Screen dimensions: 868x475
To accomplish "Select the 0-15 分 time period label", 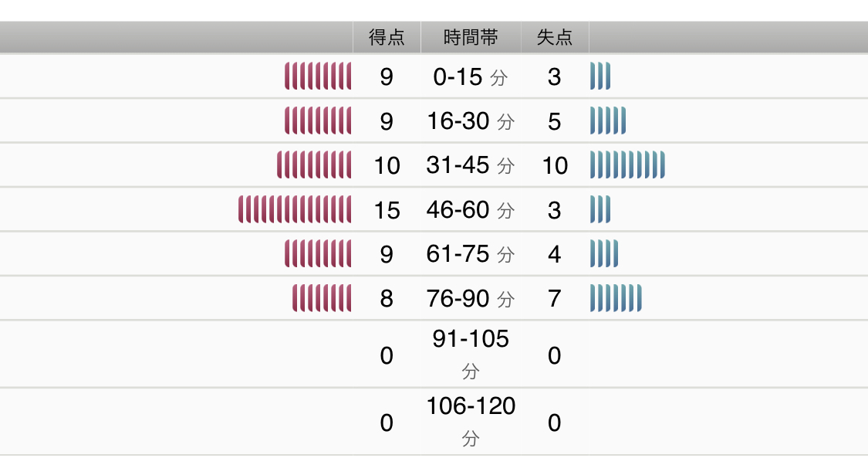I will pos(471,77).
